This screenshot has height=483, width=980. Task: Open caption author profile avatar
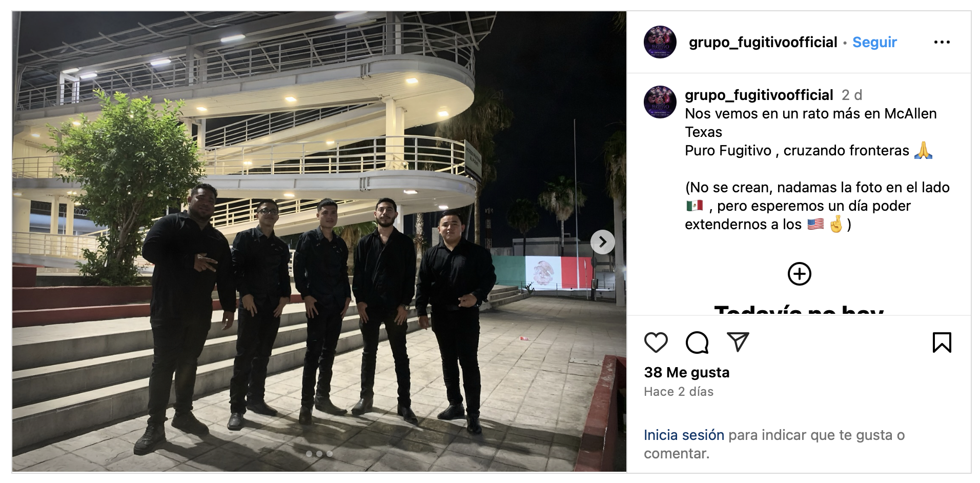tap(660, 102)
